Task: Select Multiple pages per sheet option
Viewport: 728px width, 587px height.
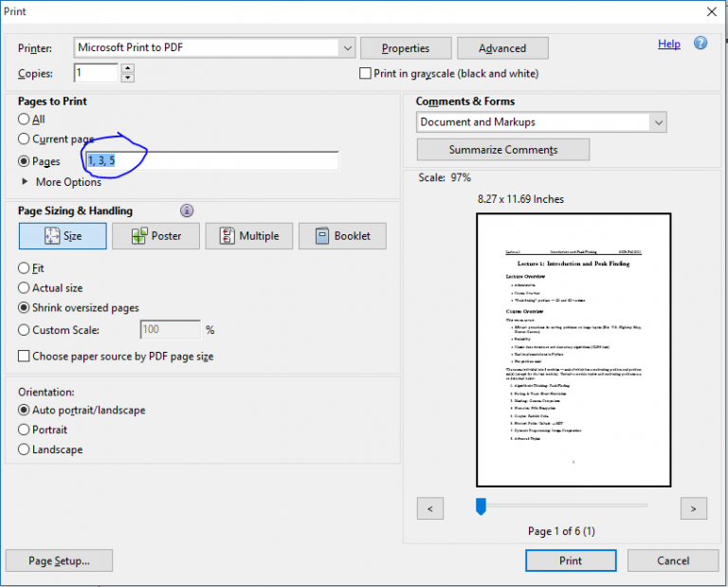Action: (x=248, y=236)
